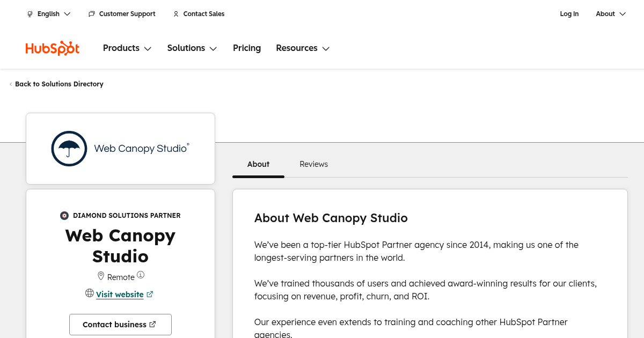The width and height of the screenshot is (644, 338).
Task: Click paragraph starting 'We've trained thousands of users'
Action: click(x=426, y=290)
